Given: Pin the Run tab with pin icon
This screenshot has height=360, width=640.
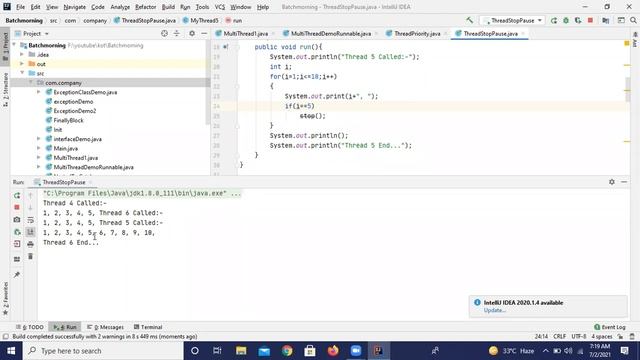Looking at the screenshot, I should point(17,275).
